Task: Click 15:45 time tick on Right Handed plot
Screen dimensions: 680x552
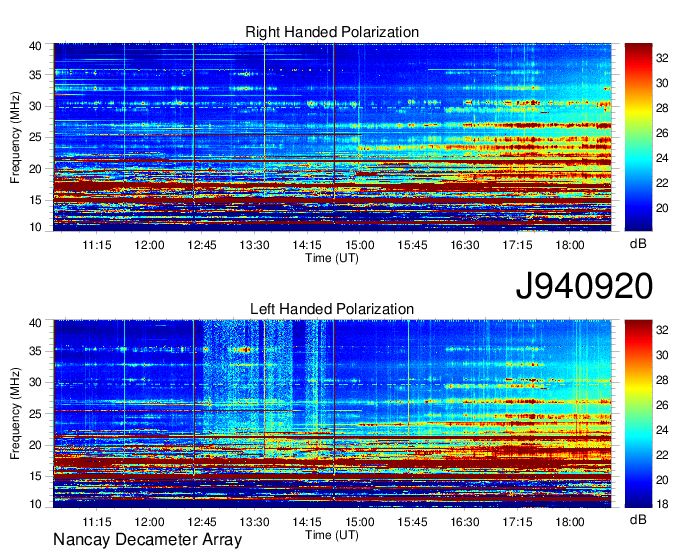Action: point(412,245)
